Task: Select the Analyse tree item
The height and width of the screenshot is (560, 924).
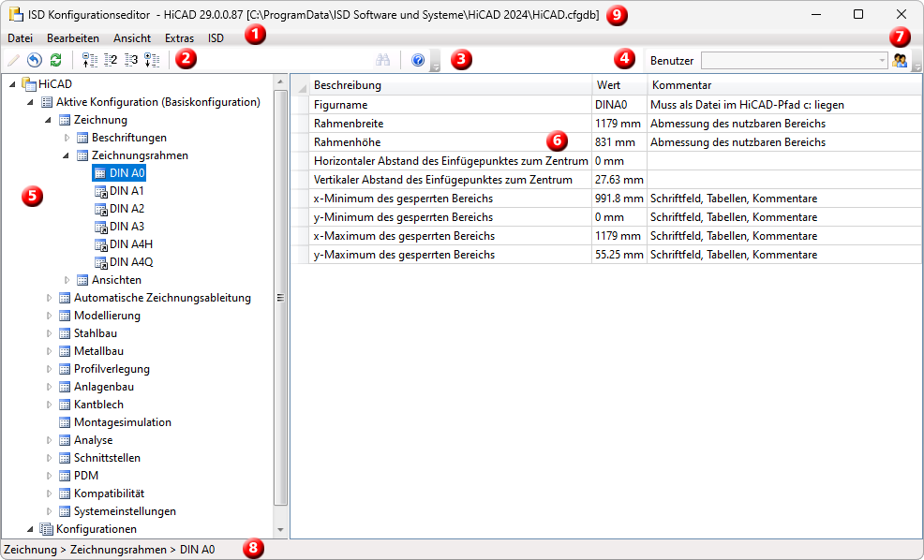Action: [x=93, y=440]
